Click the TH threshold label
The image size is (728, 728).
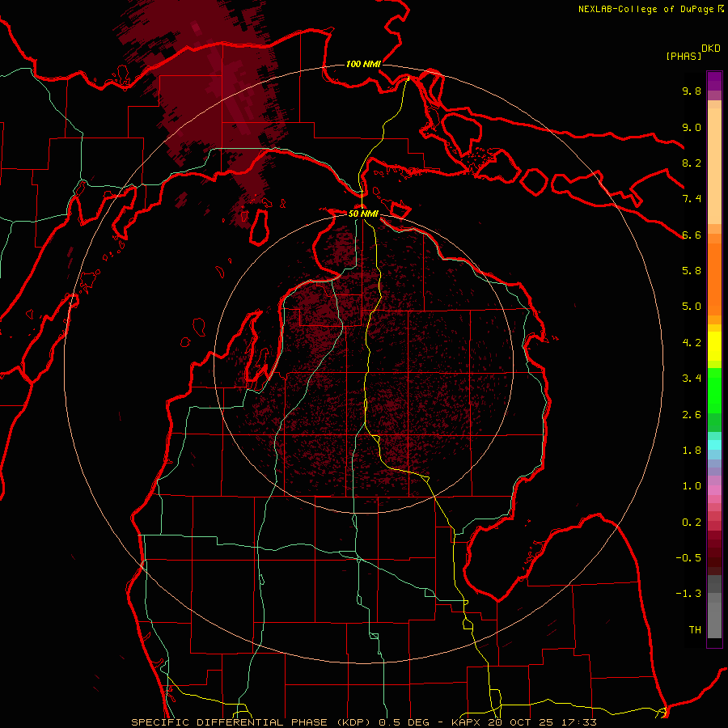695,630
